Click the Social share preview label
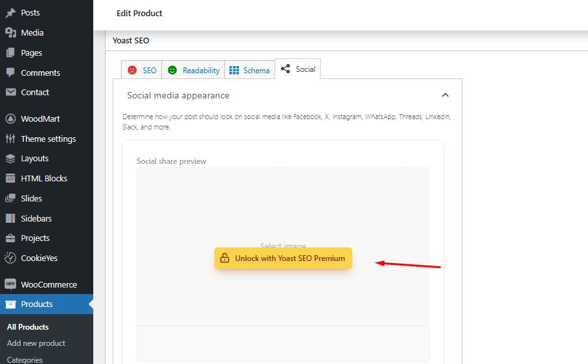The height and width of the screenshot is (364, 588). [x=172, y=161]
